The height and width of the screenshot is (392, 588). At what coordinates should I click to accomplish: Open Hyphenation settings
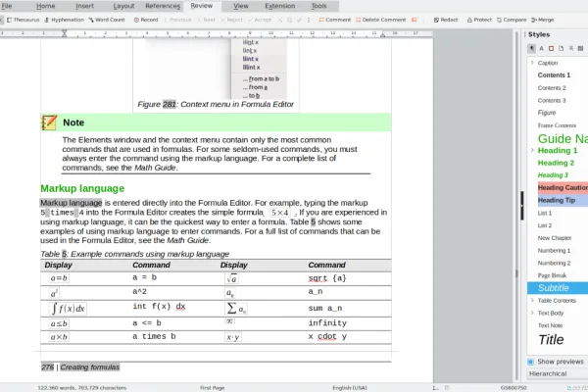(64, 20)
